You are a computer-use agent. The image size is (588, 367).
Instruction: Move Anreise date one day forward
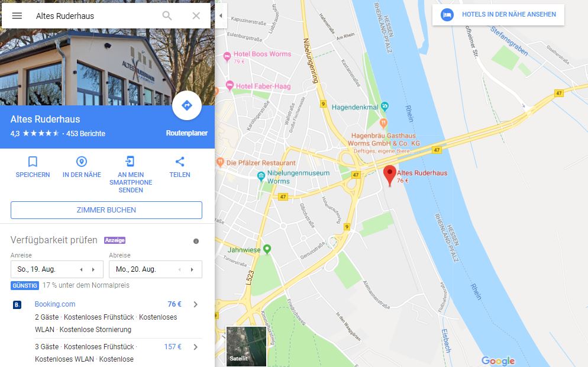click(93, 269)
